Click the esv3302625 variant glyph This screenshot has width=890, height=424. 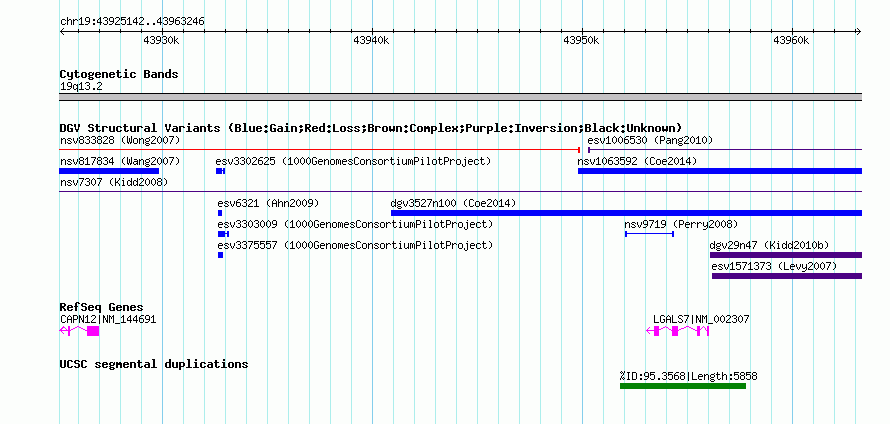[220, 171]
